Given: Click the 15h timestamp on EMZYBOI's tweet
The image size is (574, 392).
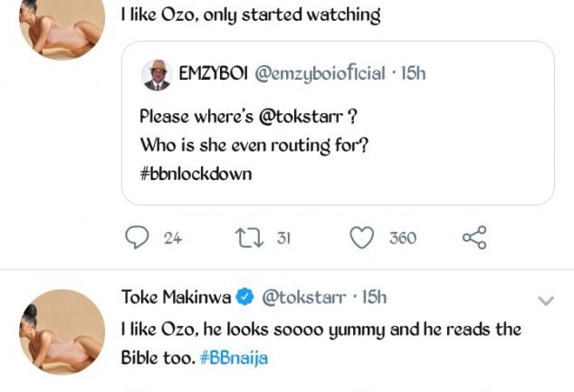Looking at the screenshot, I should click(x=412, y=74).
